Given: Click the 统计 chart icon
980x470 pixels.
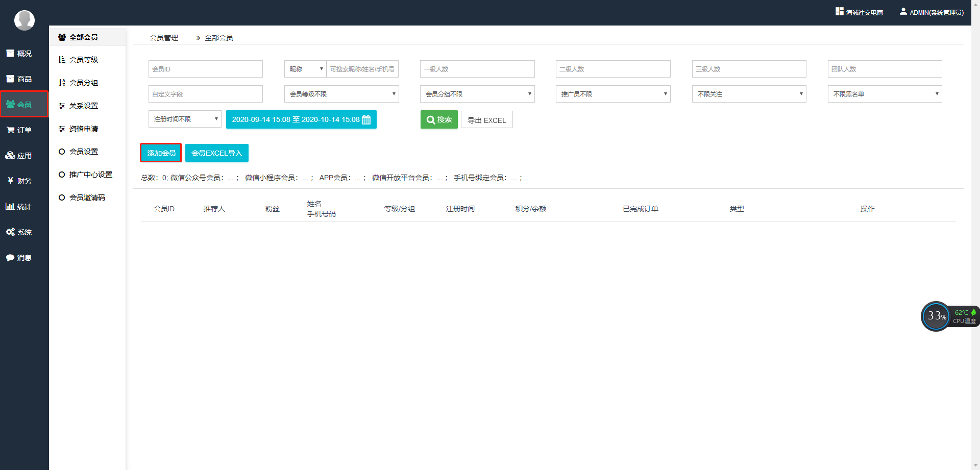Looking at the screenshot, I should [x=10, y=207].
